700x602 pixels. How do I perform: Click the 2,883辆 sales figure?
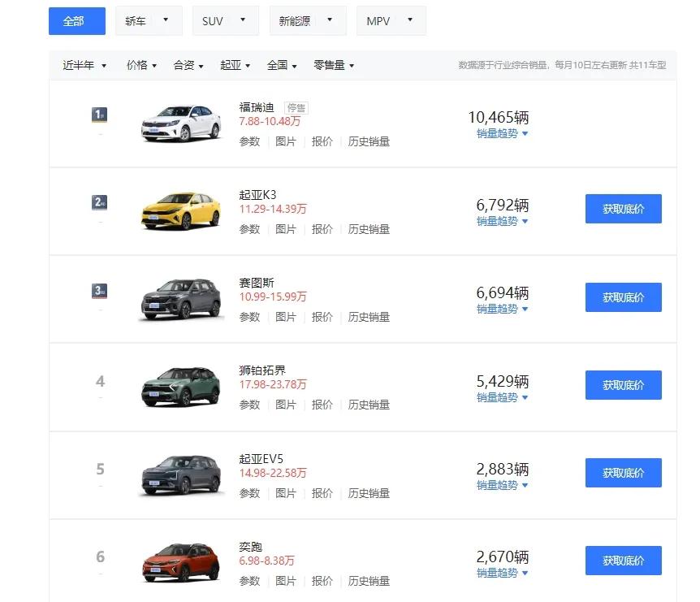click(x=502, y=469)
